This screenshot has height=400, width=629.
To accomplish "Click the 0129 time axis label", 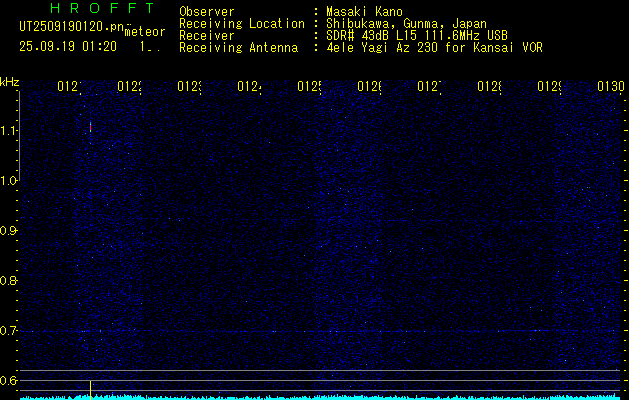I will [549, 86].
